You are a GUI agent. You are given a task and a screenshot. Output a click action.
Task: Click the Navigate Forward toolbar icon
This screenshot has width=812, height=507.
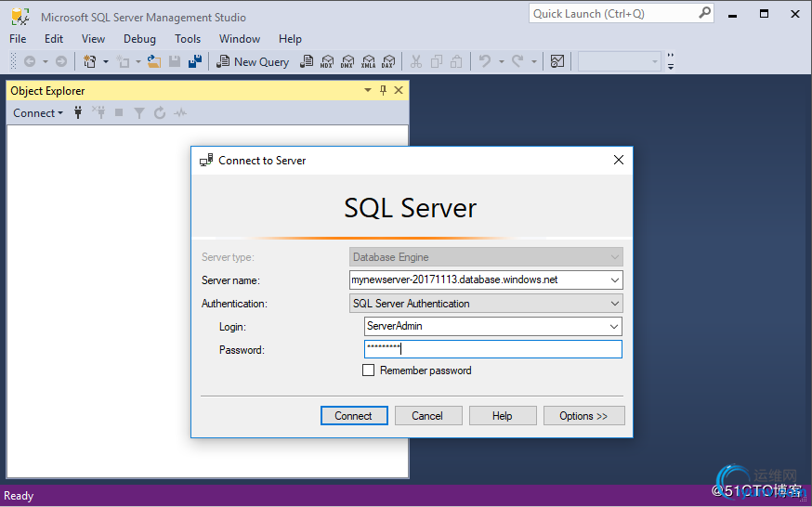[x=61, y=61]
